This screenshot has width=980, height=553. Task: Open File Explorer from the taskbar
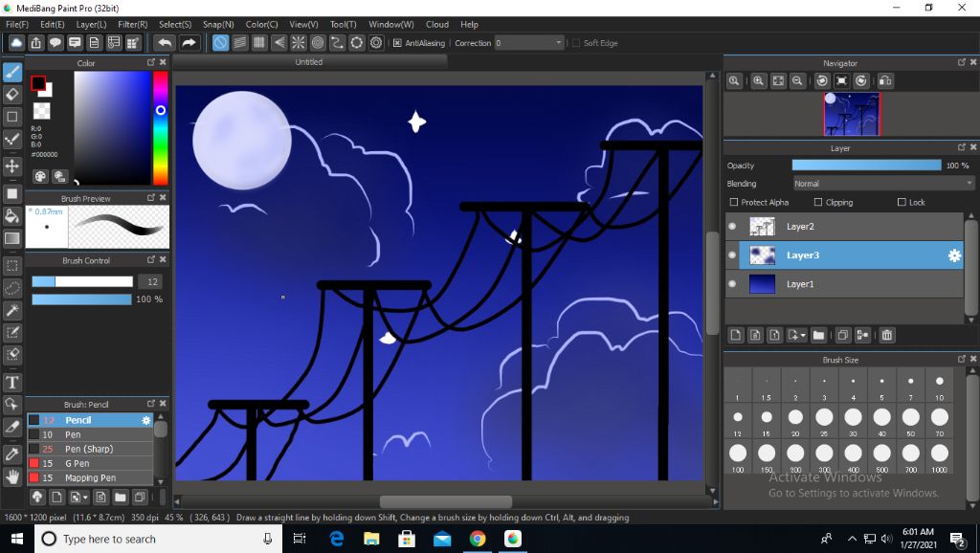tap(372, 540)
